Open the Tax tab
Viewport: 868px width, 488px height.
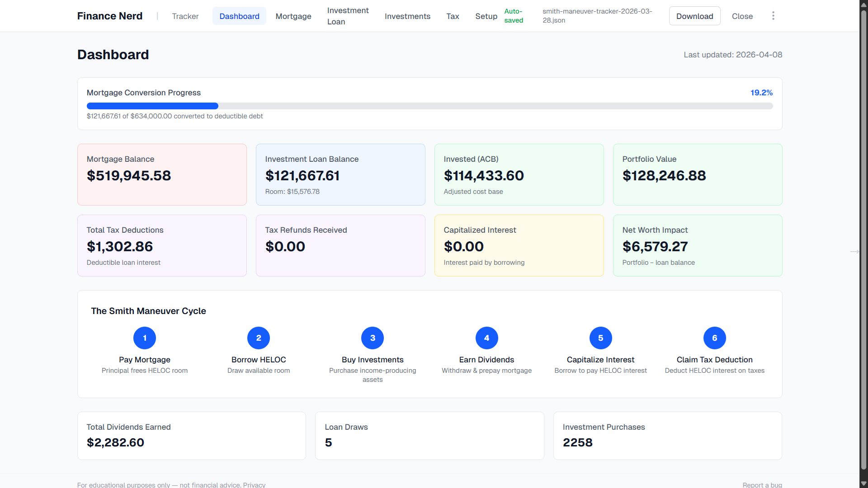(x=453, y=16)
